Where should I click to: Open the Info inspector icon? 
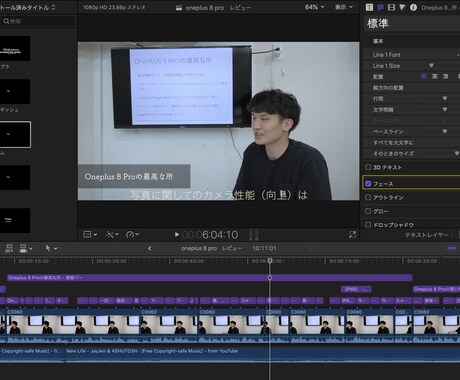pyautogui.click(x=413, y=7)
